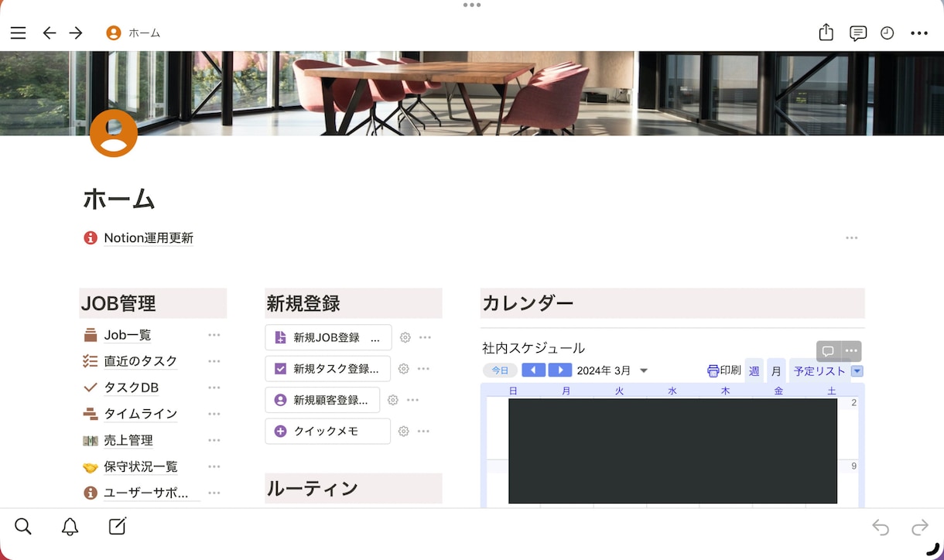Open the Job一覧 page

pyautogui.click(x=128, y=335)
